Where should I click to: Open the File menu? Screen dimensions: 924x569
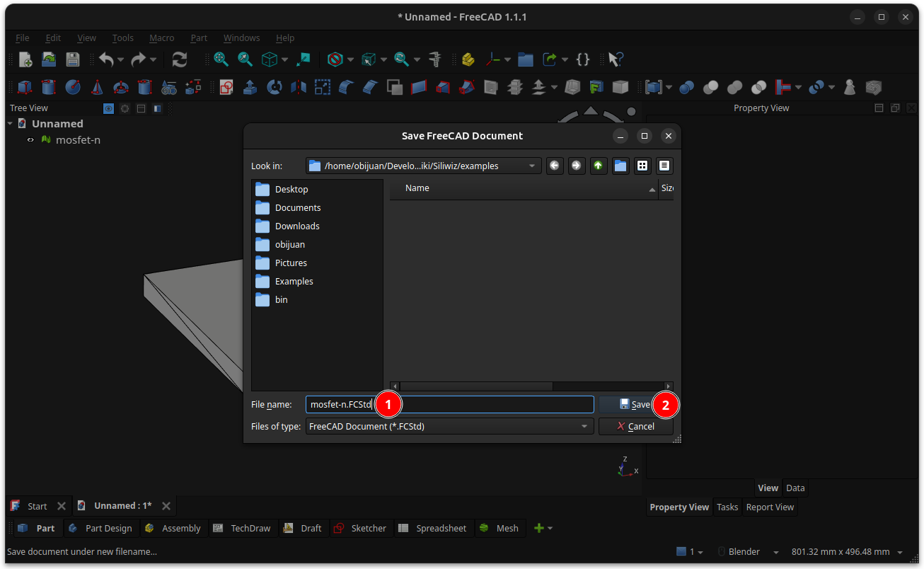pos(23,38)
